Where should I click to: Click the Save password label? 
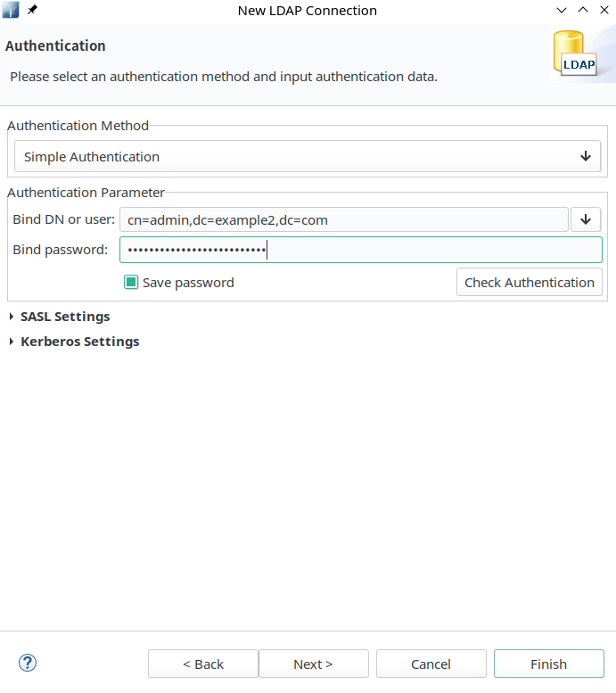[188, 283]
